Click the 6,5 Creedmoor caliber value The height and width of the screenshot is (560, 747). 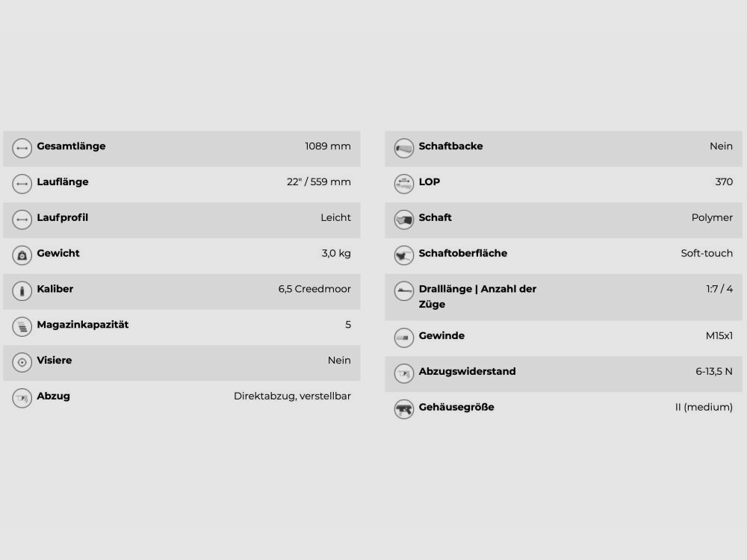[x=314, y=289]
